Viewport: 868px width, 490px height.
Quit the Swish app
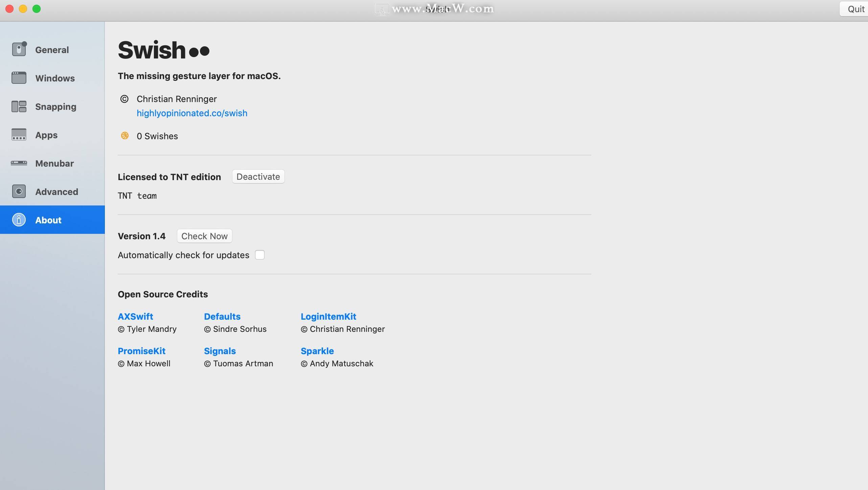click(x=854, y=9)
